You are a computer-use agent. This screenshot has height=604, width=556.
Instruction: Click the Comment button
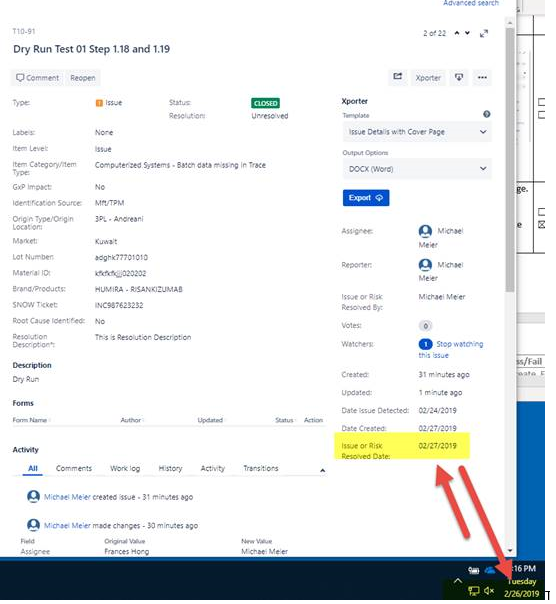tap(37, 78)
